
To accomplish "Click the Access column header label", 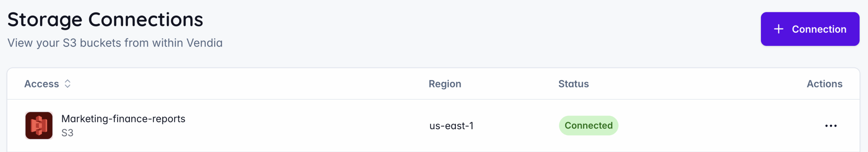I will [41, 84].
